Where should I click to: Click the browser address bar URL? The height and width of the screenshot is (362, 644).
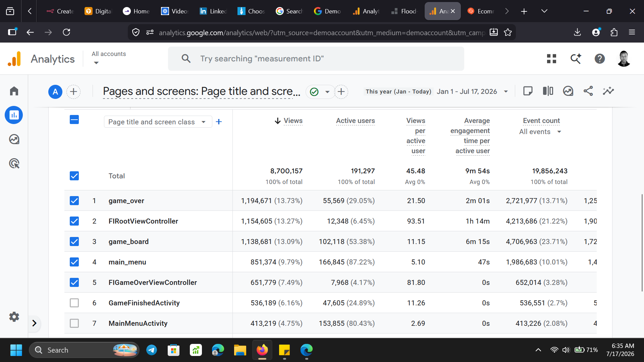point(321,33)
